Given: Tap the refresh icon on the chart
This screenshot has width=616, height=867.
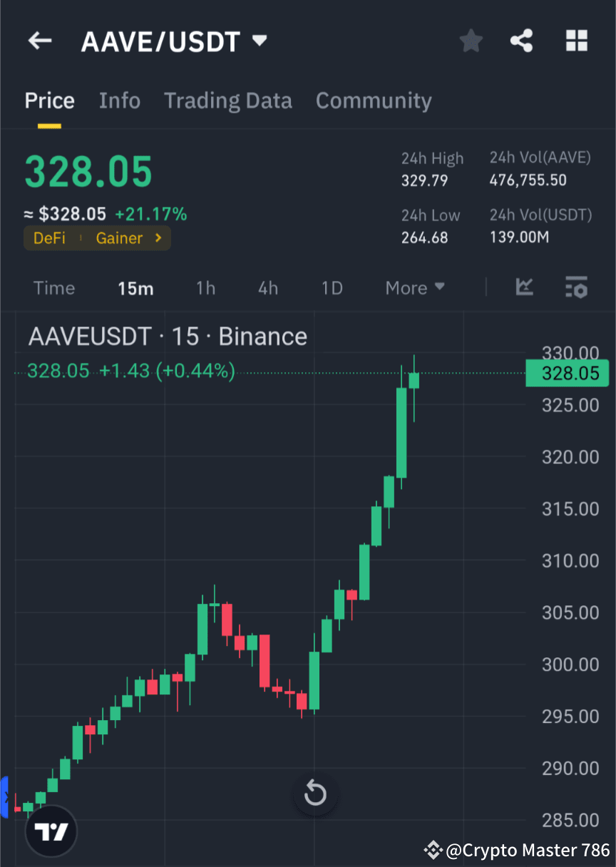Looking at the screenshot, I should pos(315,794).
